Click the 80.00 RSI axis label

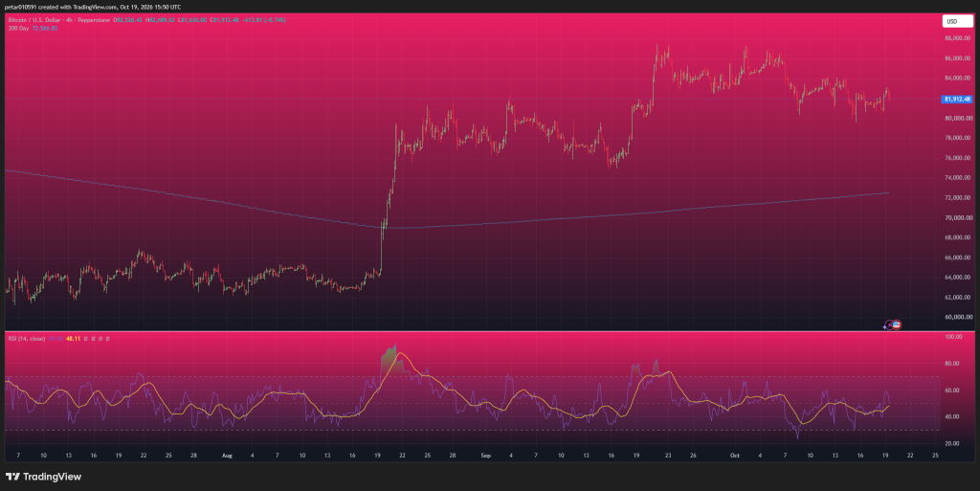[x=952, y=364]
